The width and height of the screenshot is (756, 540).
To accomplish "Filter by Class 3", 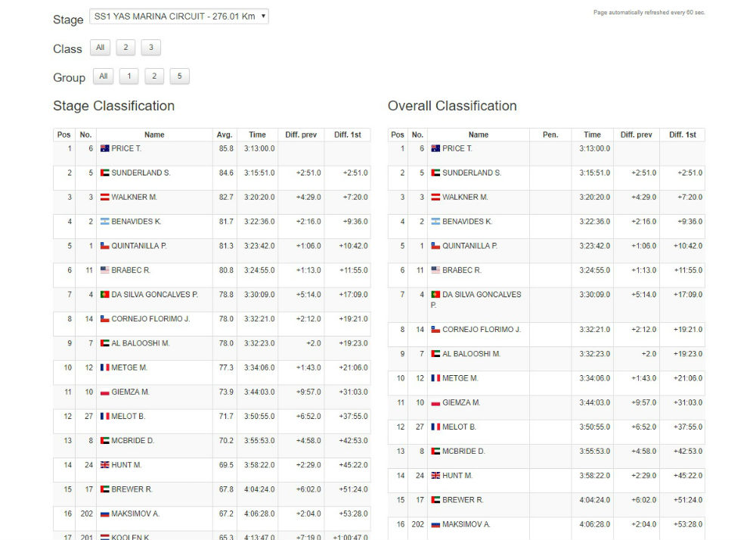I will pyautogui.click(x=150, y=48).
